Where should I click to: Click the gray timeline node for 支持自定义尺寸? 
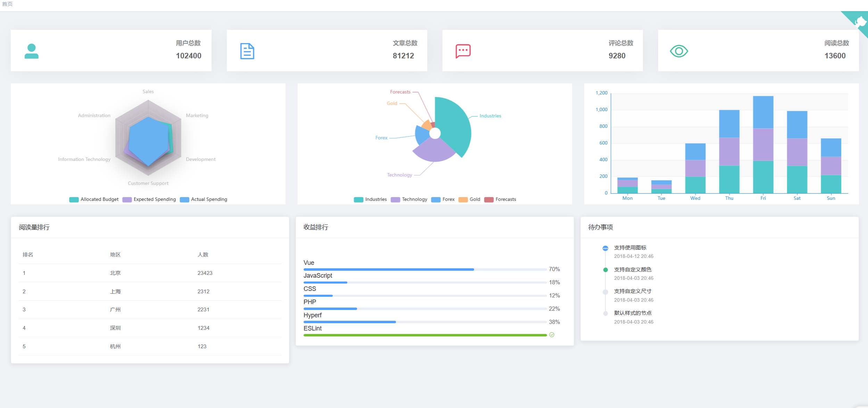tap(605, 292)
